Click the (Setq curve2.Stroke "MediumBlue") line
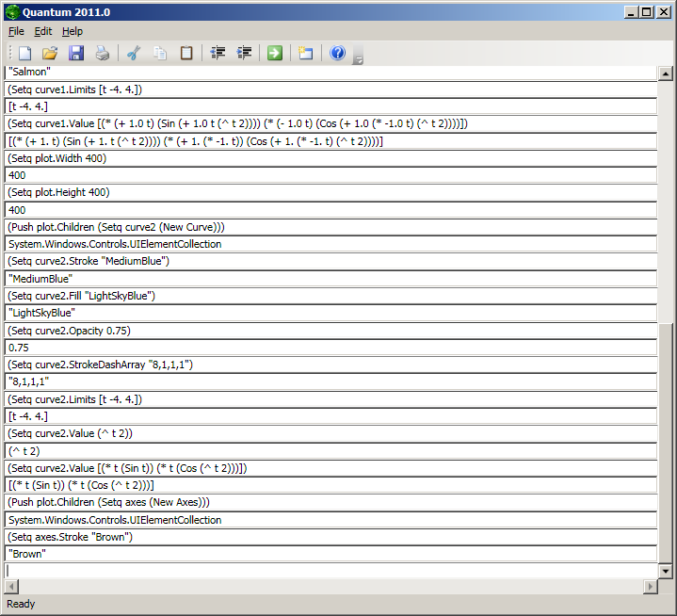This screenshot has width=677, height=616. (x=330, y=261)
